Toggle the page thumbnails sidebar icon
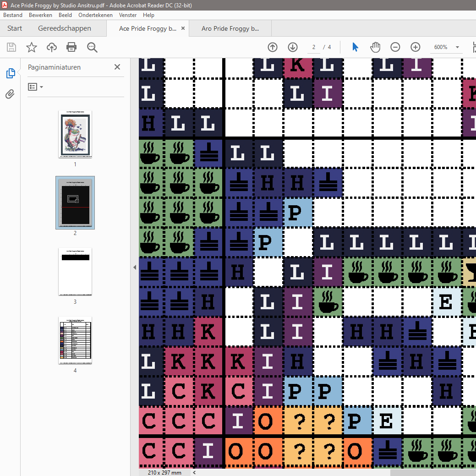Screen dimensions: 476x476 [x=10, y=73]
